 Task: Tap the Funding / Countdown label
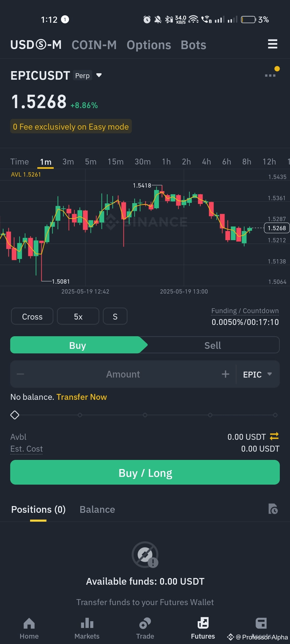tap(245, 311)
